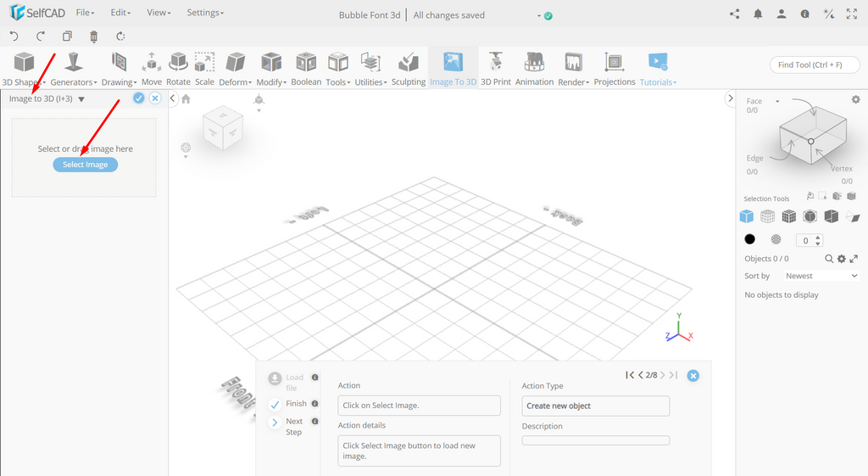
Task: Expand the Image to 3D panel dropdown arrow
Action: (x=81, y=99)
